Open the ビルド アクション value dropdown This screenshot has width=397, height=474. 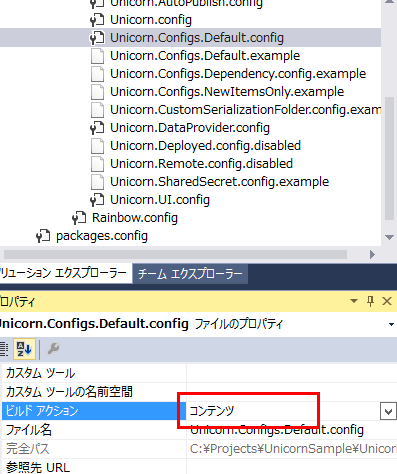(388, 411)
